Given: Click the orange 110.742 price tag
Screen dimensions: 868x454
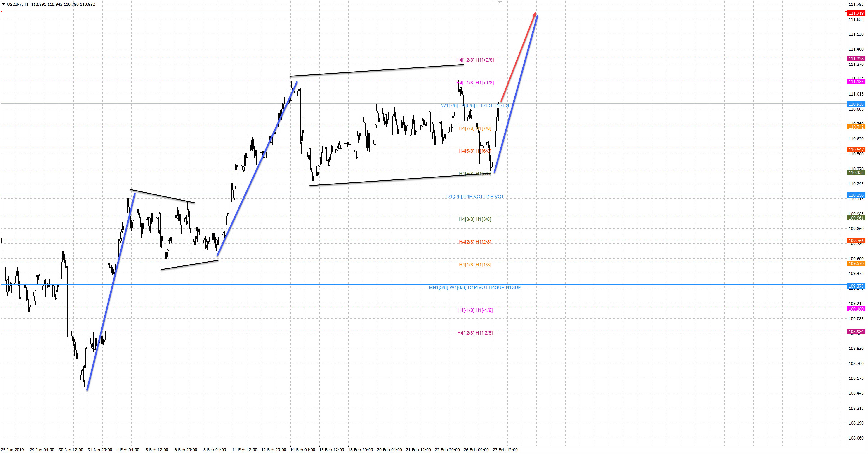Looking at the screenshot, I should (856, 127).
